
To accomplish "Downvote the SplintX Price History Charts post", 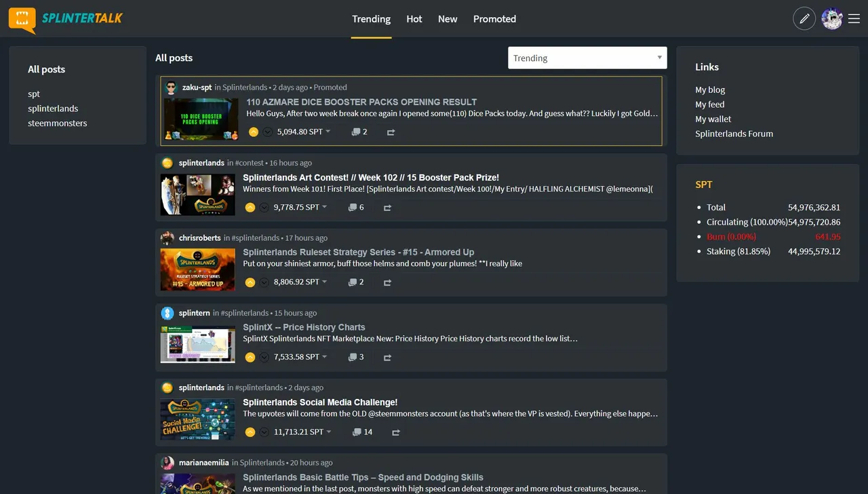I will click(264, 357).
